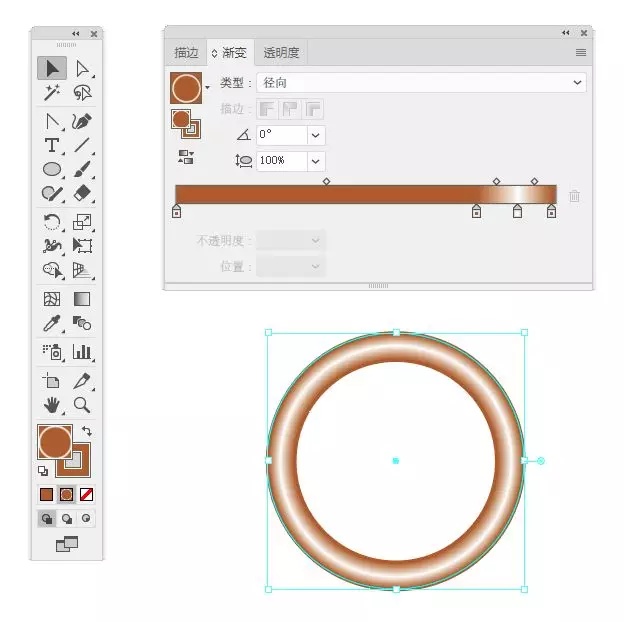Expand gradient swatch preset arrow

207,87
